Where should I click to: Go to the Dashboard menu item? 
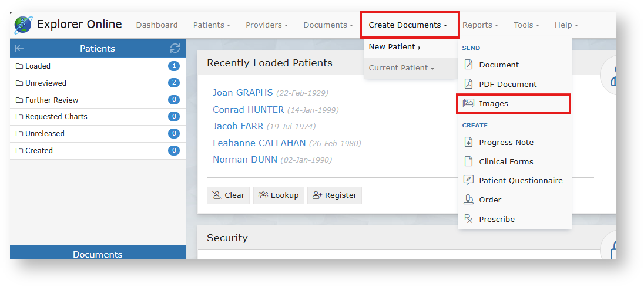tap(157, 25)
